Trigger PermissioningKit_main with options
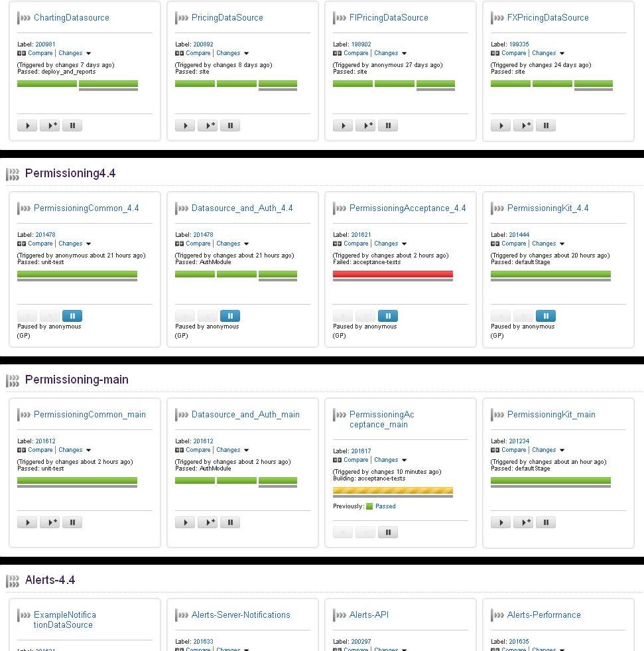 (523, 522)
